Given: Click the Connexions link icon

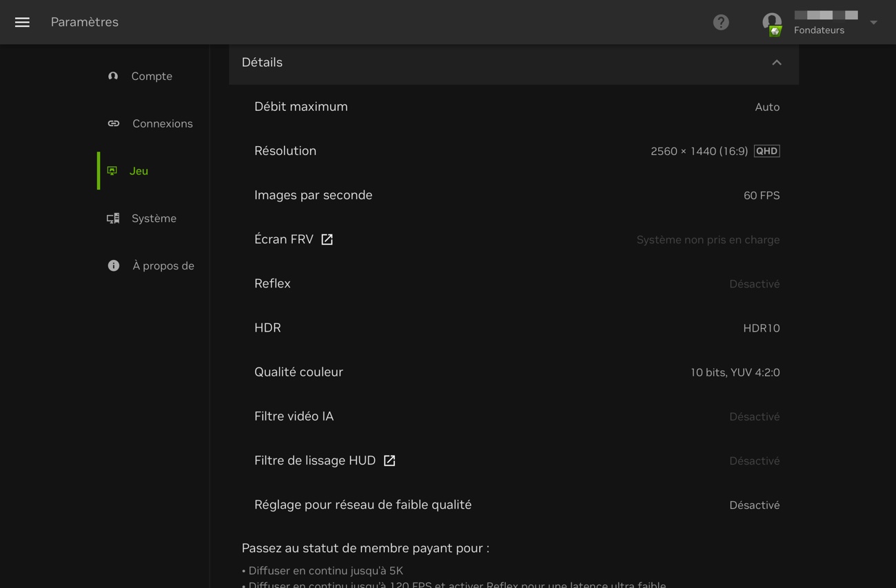Looking at the screenshot, I should point(114,123).
